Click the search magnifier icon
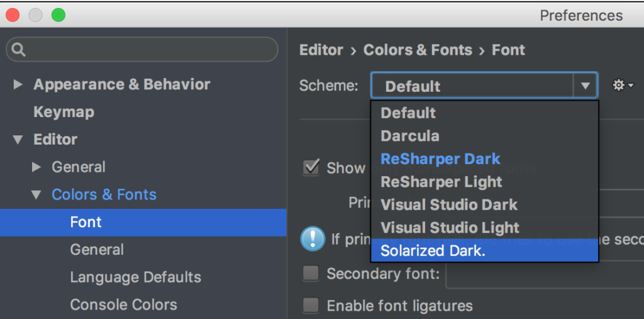 [19, 50]
